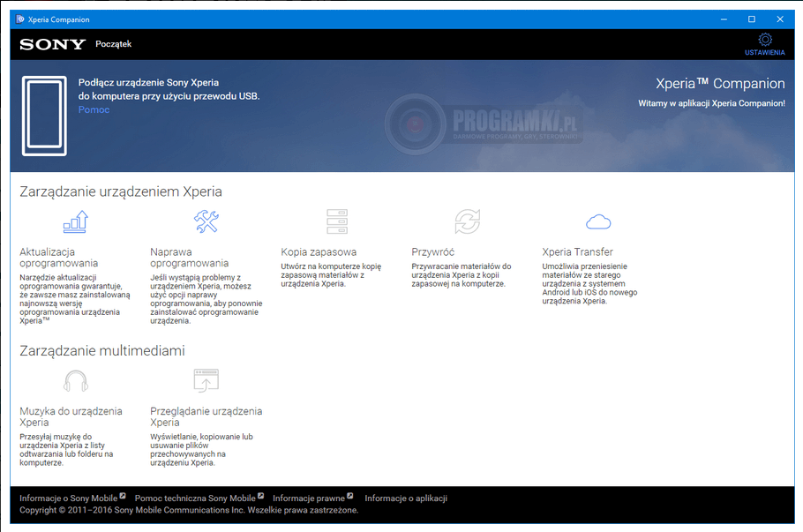Click the software repair tools icon
Image resolution: width=803 pixels, height=532 pixels.
coord(206,221)
